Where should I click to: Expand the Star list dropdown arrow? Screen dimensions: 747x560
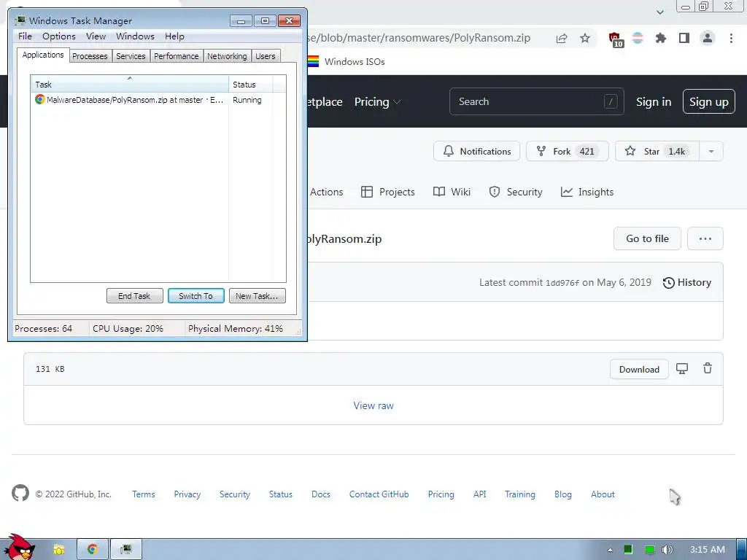click(x=711, y=152)
